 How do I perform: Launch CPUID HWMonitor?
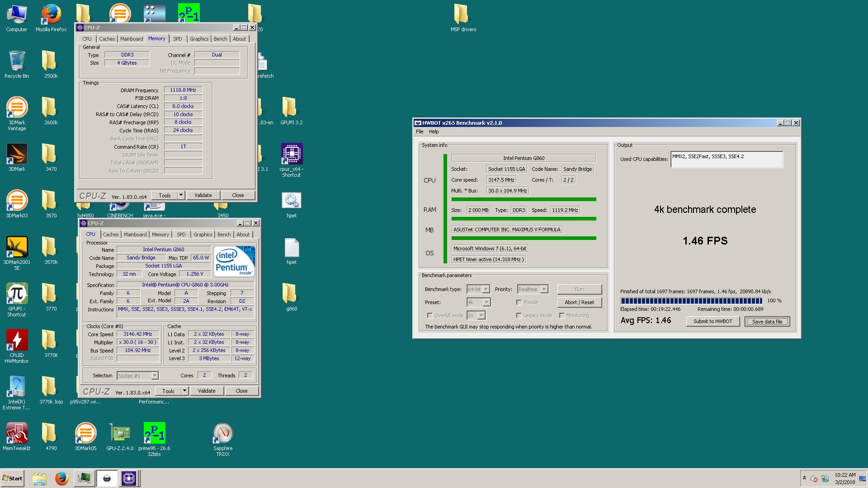coord(17,346)
